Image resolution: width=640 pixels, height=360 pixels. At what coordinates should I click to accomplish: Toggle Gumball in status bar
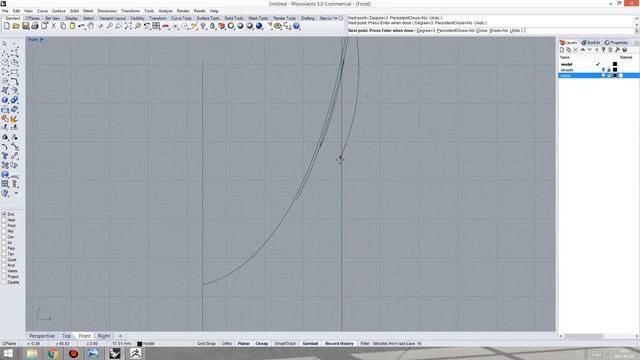pos(310,344)
